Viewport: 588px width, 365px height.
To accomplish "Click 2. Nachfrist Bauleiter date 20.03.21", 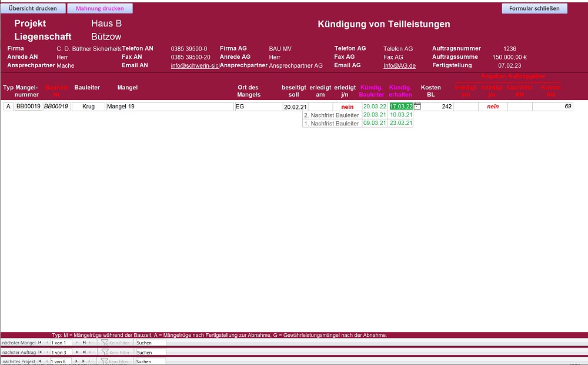I will 375,115.
